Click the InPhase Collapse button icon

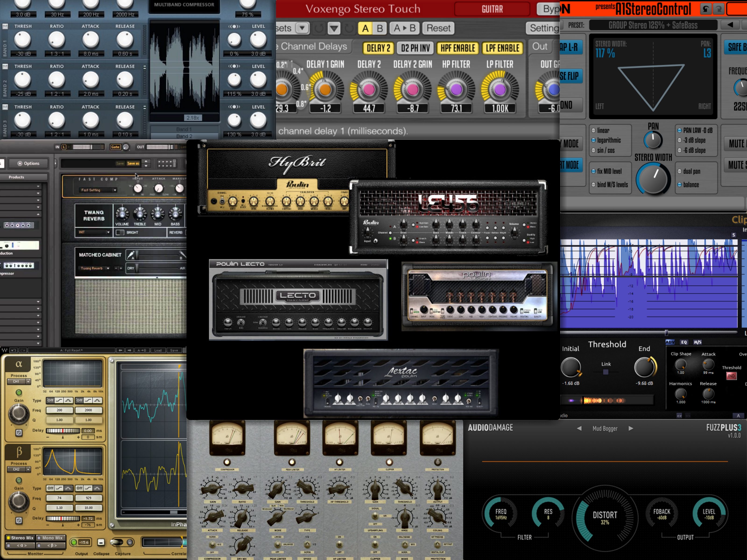click(101, 542)
